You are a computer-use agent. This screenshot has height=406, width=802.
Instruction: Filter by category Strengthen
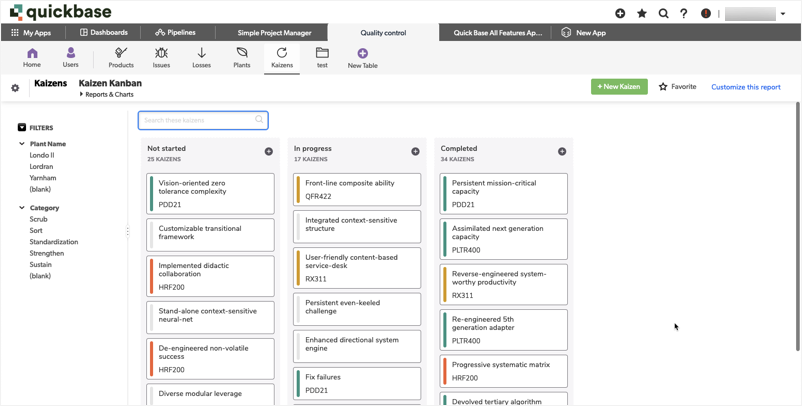pos(47,253)
